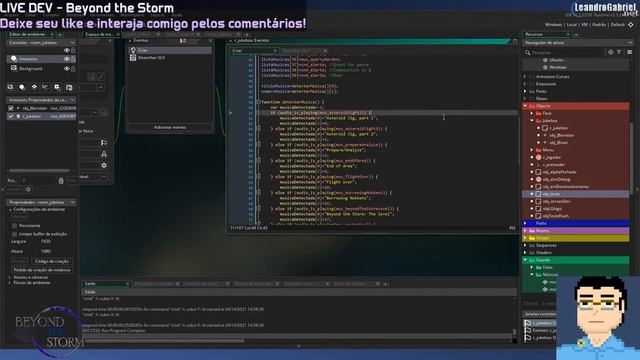Click the Local target link at top right
Image resolution: width=640 pixels, height=360 pixels.
point(571,24)
